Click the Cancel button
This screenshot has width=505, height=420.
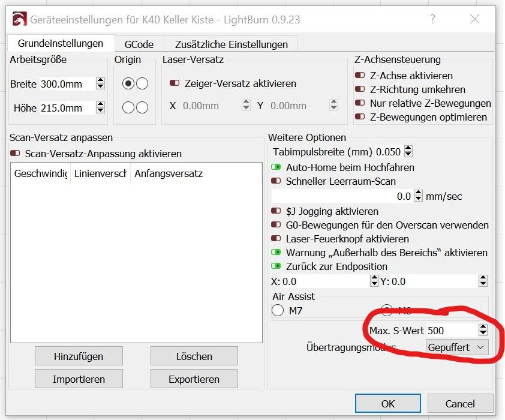tap(460, 403)
